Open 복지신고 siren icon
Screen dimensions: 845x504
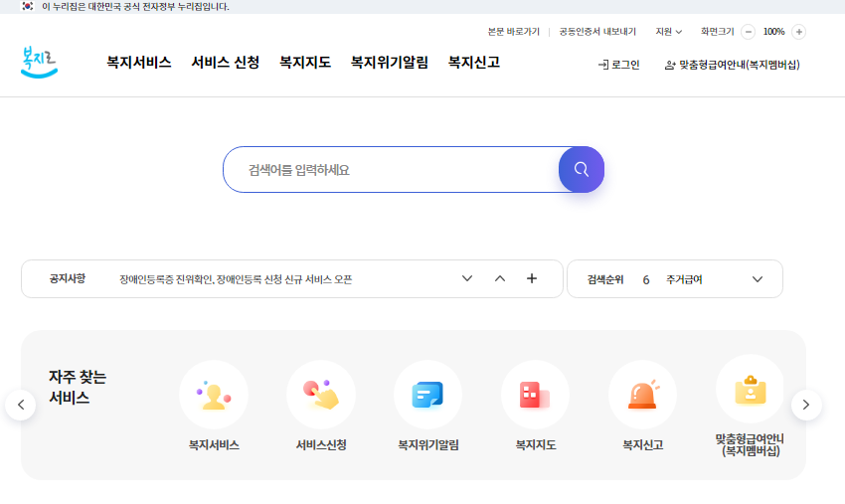(x=642, y=395)
